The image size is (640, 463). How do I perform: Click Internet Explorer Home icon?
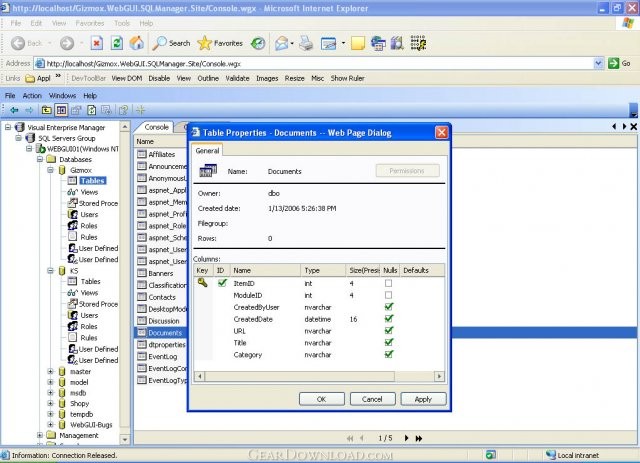pyautogui.click(x=137, y=43)
